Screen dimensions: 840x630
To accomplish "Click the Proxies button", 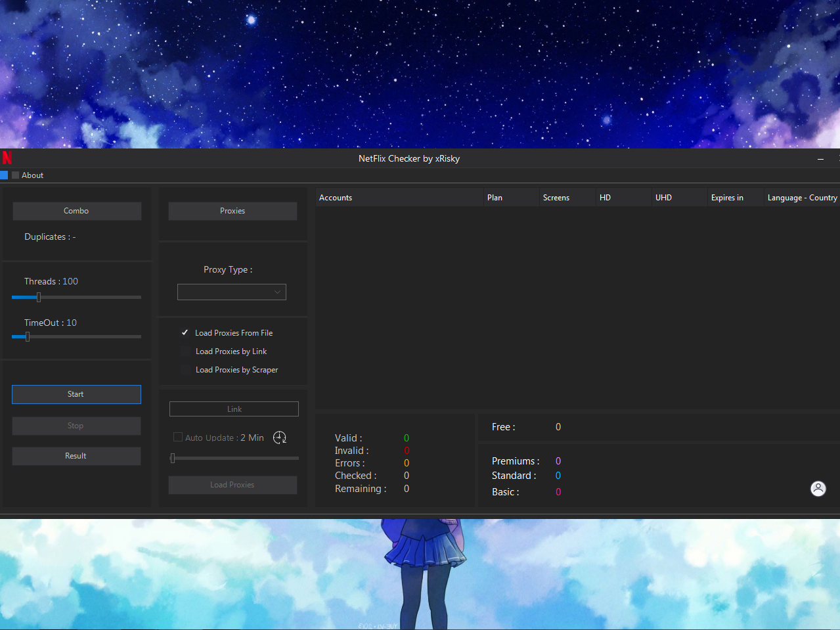I will tap(232, 211).
